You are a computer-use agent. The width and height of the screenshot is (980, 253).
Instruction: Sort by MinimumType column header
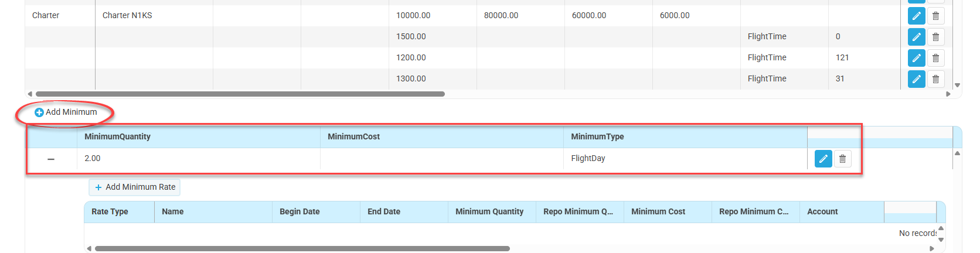click(597, 137)
